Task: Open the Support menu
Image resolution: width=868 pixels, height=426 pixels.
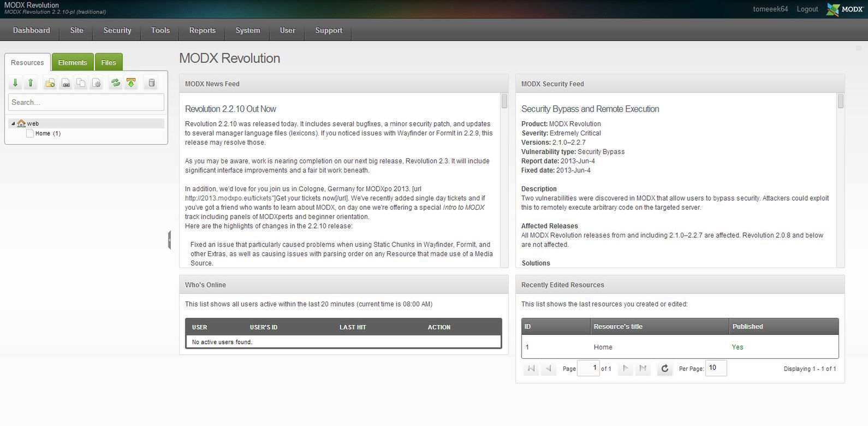Action: [x=329, y=30]
